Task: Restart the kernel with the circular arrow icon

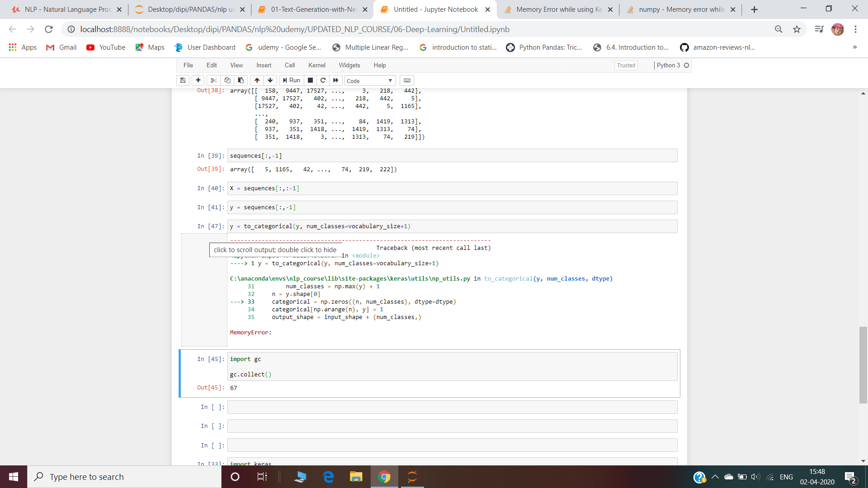Action: [x=323, y=80]
